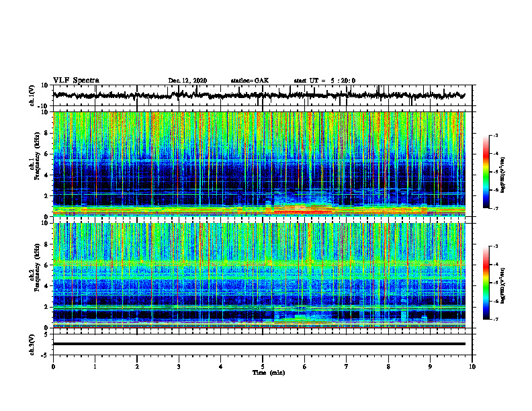Click the "station=GAK" header text
This screenshot has width=532, height=411.
pos(250,81)
